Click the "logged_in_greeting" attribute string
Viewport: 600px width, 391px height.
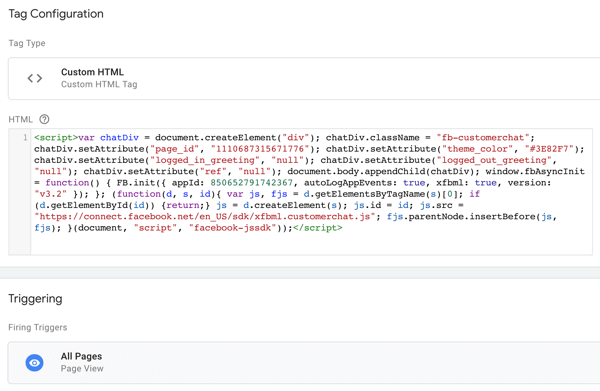(205, 160)
